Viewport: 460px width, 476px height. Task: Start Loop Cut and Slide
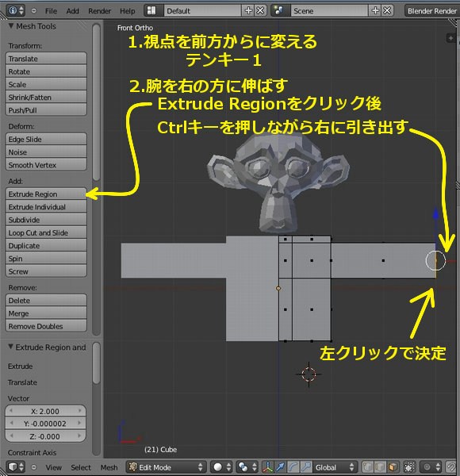(46, 232)
